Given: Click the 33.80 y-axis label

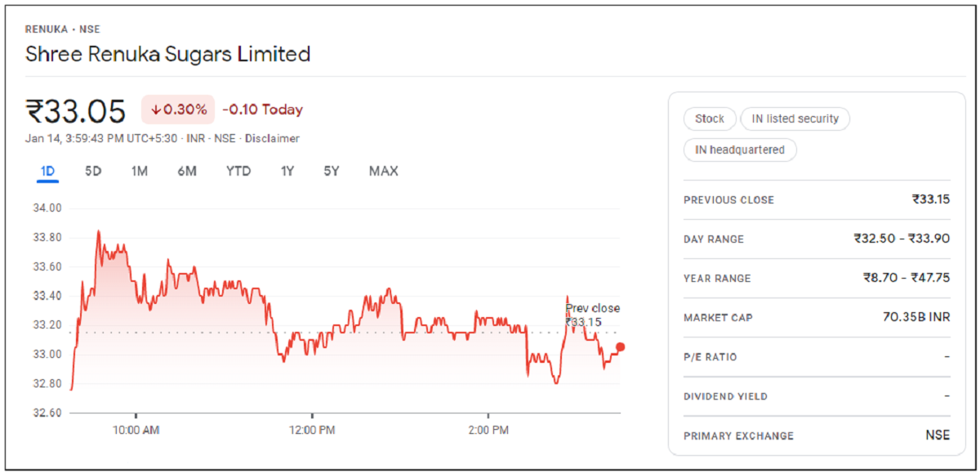Looking at the screenshot, I should tap(47, 238).
